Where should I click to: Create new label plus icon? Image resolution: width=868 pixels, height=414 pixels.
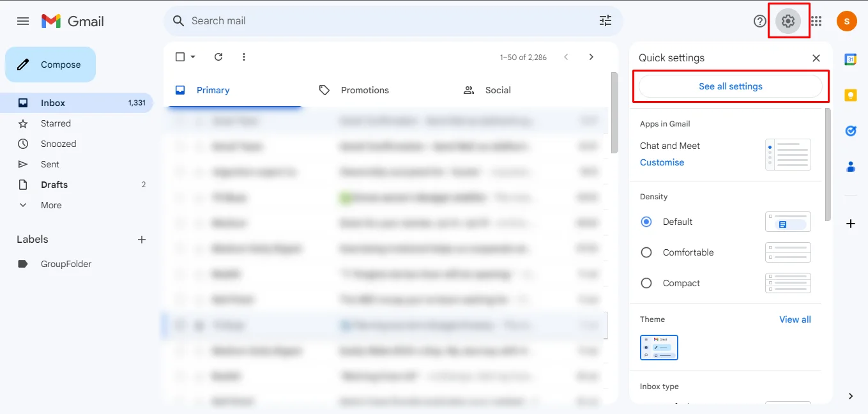coord(142,240)
